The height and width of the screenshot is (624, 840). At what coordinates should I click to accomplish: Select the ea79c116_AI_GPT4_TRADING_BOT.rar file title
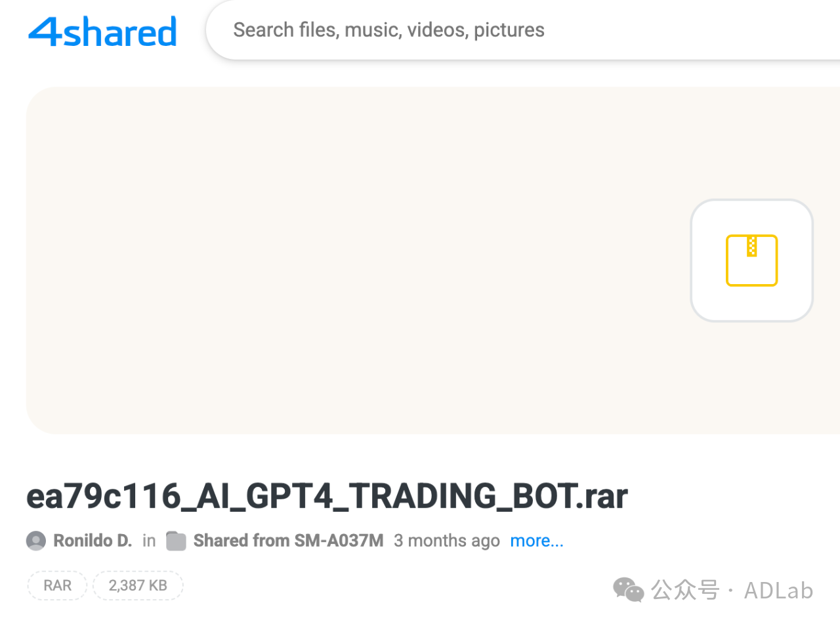pyautogui.click(x=327, y=497)
